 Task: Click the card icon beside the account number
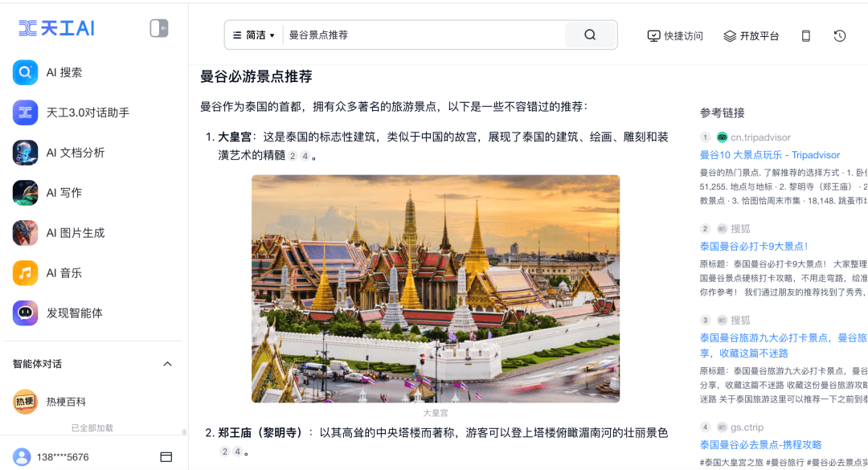[166, 457]
